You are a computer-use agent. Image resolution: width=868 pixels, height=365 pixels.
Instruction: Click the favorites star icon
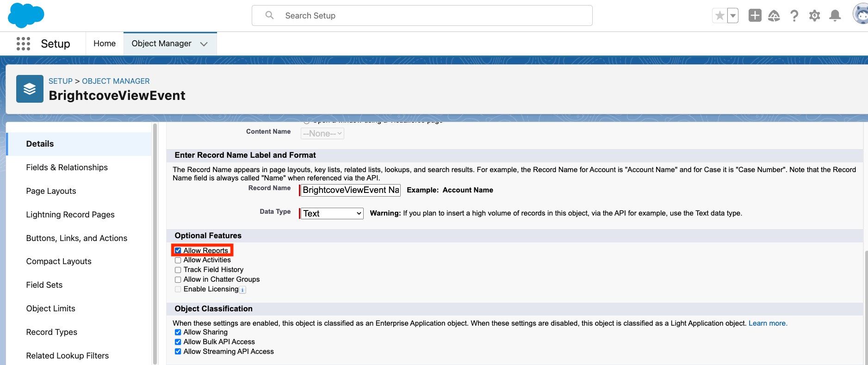coord(719,16)
